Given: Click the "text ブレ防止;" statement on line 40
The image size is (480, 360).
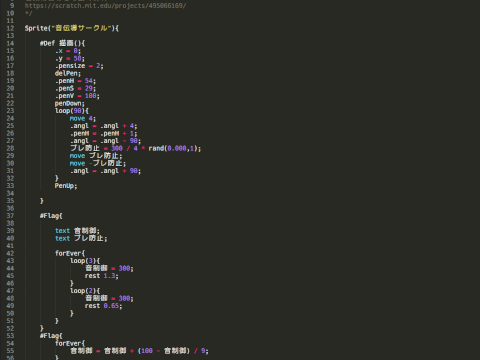Looking at the screenshot, I should pyautogui.click(x=81, y=238).
